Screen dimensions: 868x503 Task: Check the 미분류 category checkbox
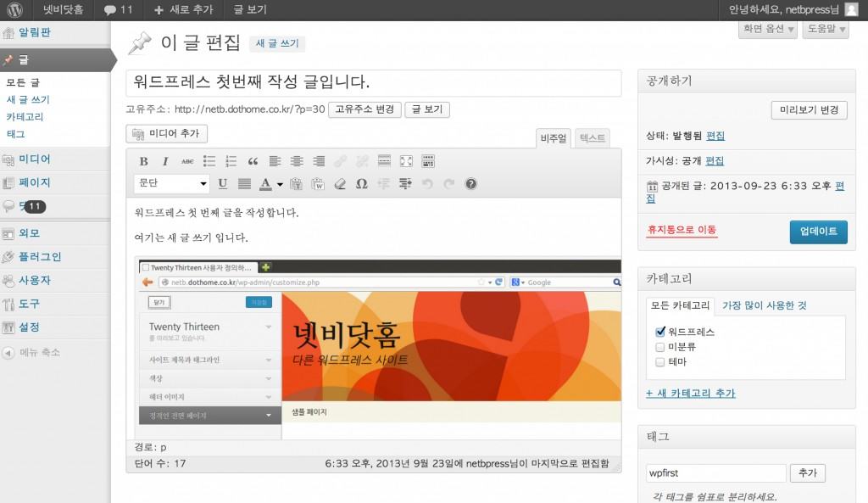pyautogui.click(x=660, y=347)
